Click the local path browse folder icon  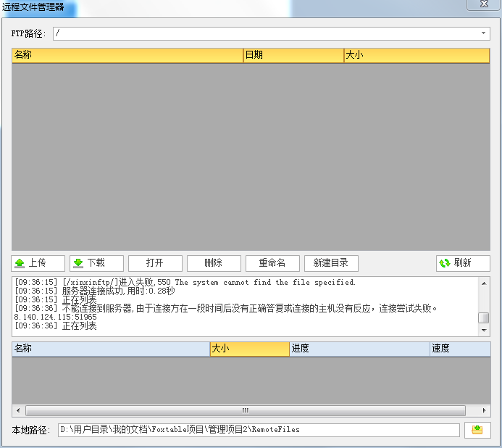(477, 430)
